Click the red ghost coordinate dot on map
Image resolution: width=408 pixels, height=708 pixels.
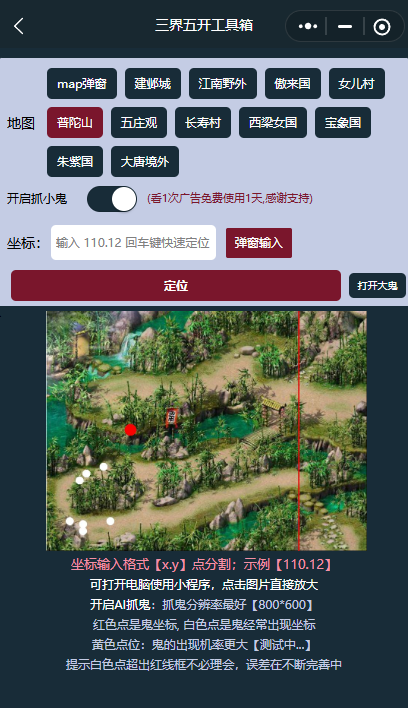(x=131, y=430)
